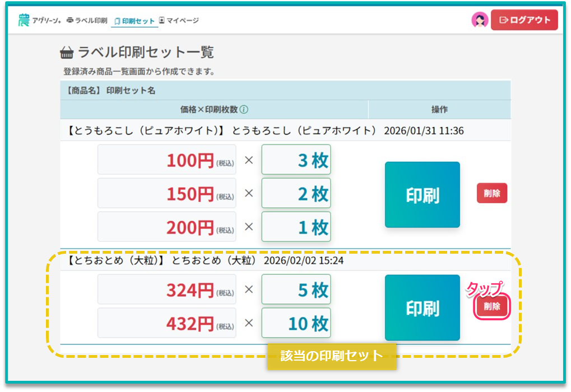Click the 1枚 quantity box
This screenshot has height=392, width=571.
296,227
